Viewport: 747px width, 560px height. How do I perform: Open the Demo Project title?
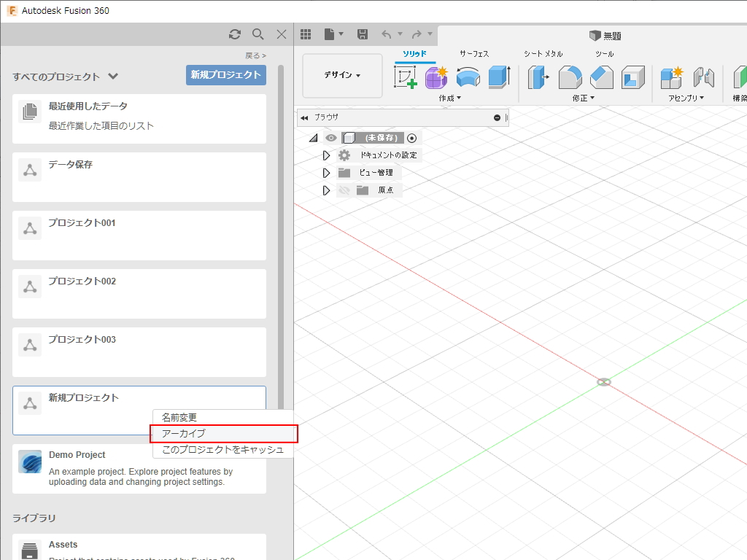77,455
